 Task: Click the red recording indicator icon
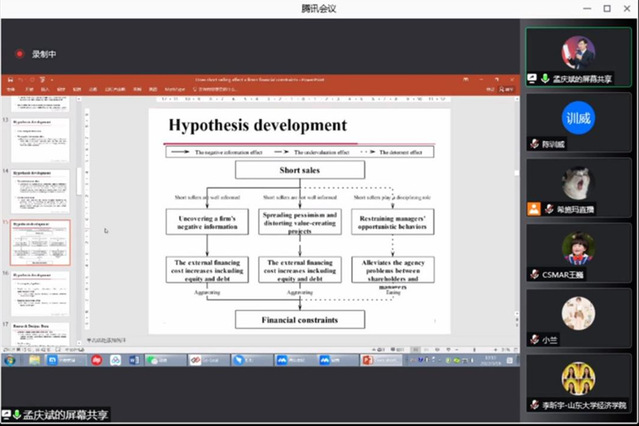point(18,54)
